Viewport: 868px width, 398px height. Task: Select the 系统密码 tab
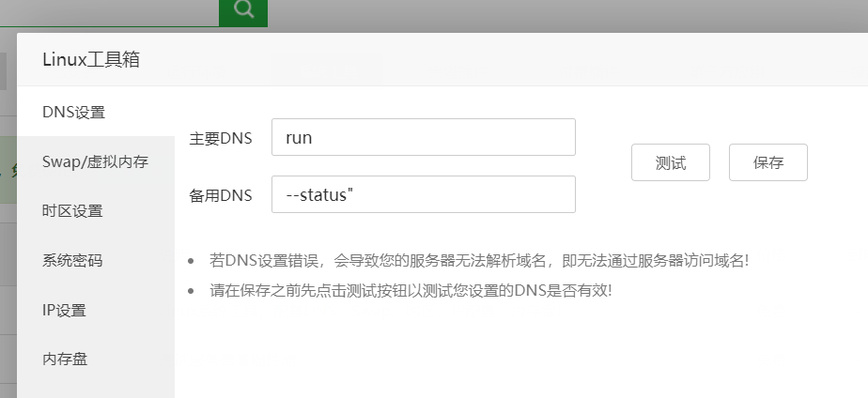[96, 260]
